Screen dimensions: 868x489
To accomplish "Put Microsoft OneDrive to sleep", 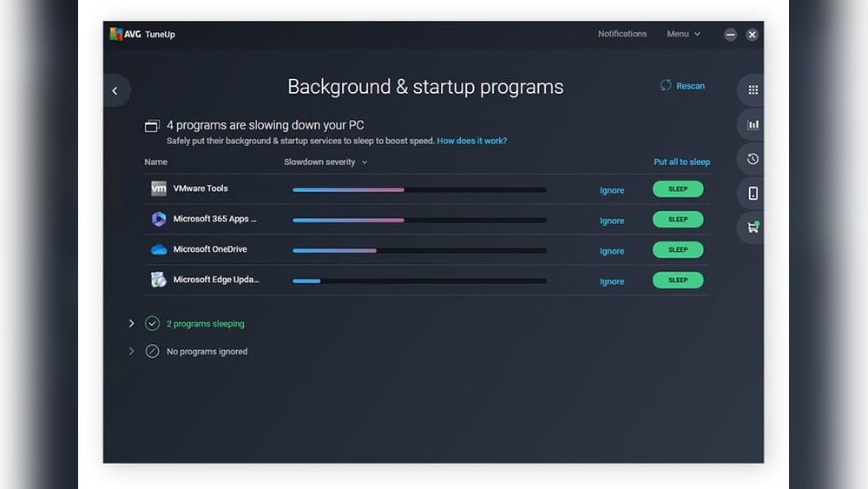I will (x=678, y=250).
